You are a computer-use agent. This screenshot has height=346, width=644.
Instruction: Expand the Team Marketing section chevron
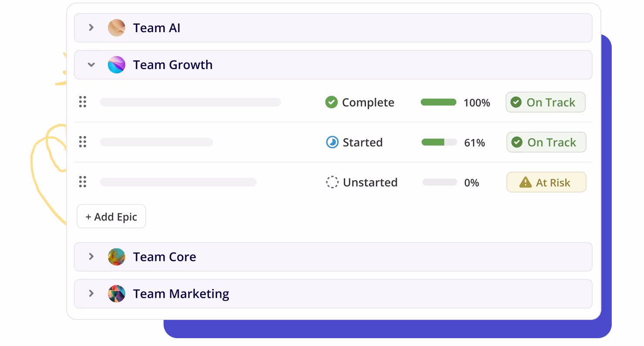pyautogui.click(x=91, y=293)
